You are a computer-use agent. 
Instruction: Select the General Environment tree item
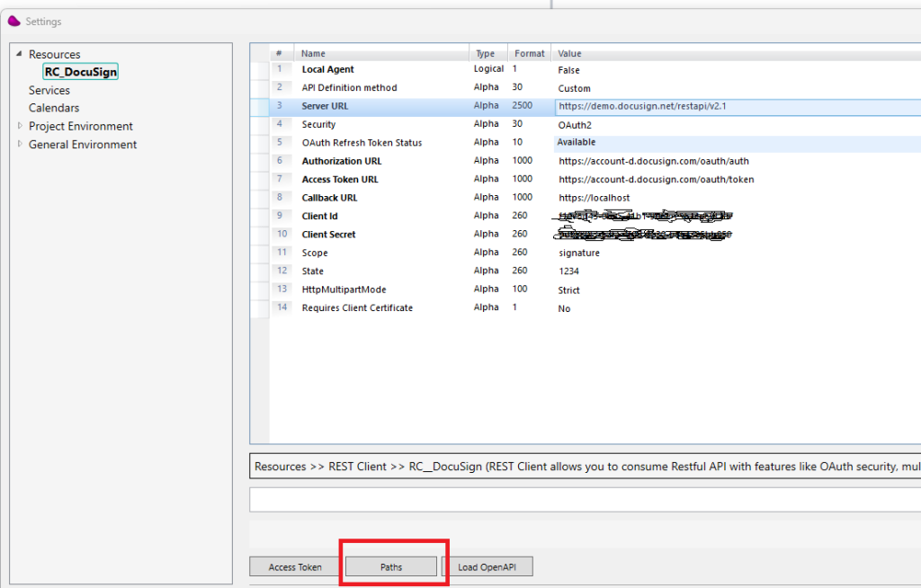click(83, 145)
